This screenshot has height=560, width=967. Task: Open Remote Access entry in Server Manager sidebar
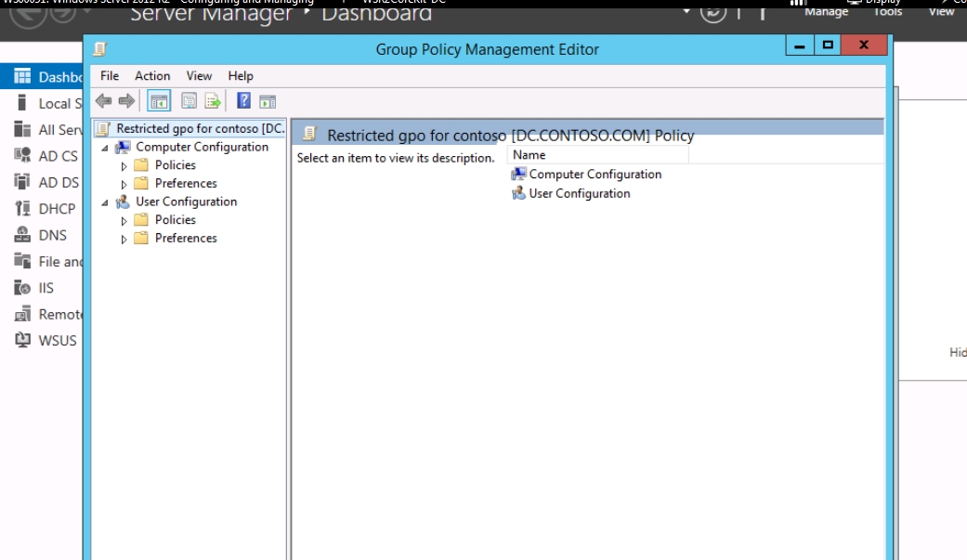48,315
